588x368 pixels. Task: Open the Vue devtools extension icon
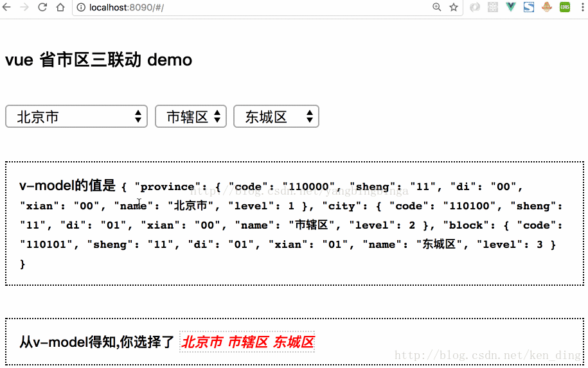[x=511, y=7]
